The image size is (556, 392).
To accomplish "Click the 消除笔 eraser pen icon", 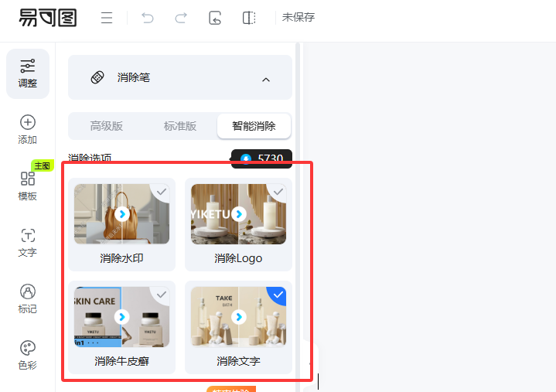I will (x=97, y=77).
